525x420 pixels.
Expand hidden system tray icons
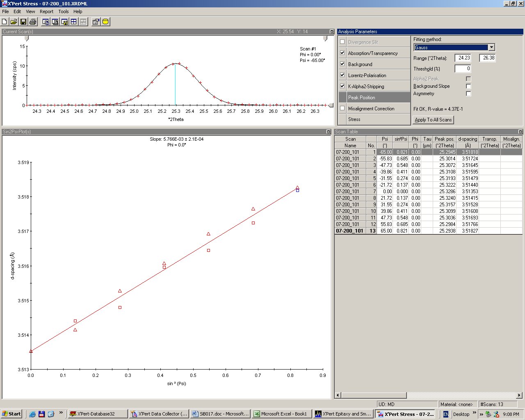tap(481, 414)
